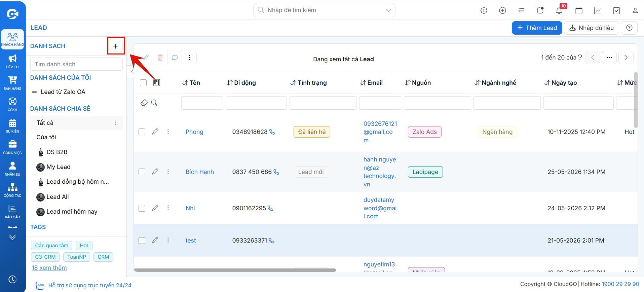644x292 pixels.
Task: Open the toolbar three-dot more menu
Action: (x=189, y=58)
